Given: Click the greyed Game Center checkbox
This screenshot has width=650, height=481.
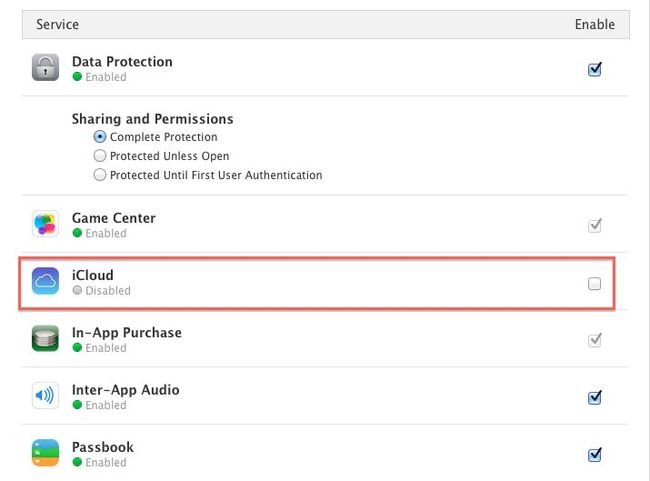Looking at the screenshot, I should 594,225.
